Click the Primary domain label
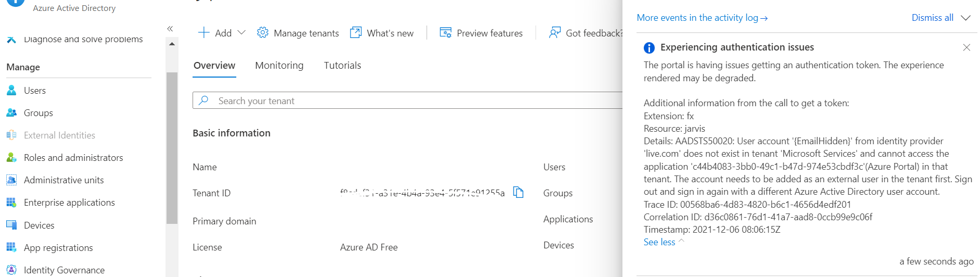 click(x=224, y=221)
